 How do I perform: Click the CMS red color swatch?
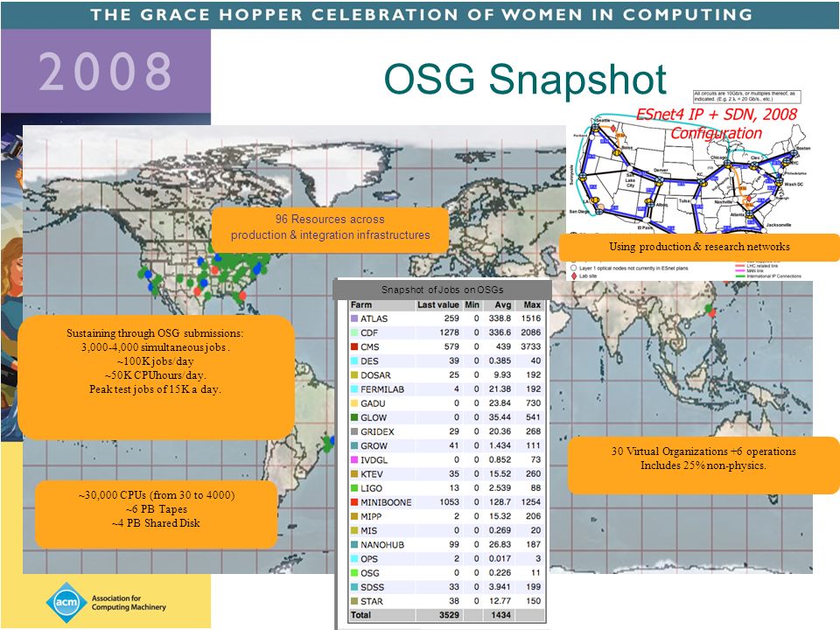(x=354, y=346)
